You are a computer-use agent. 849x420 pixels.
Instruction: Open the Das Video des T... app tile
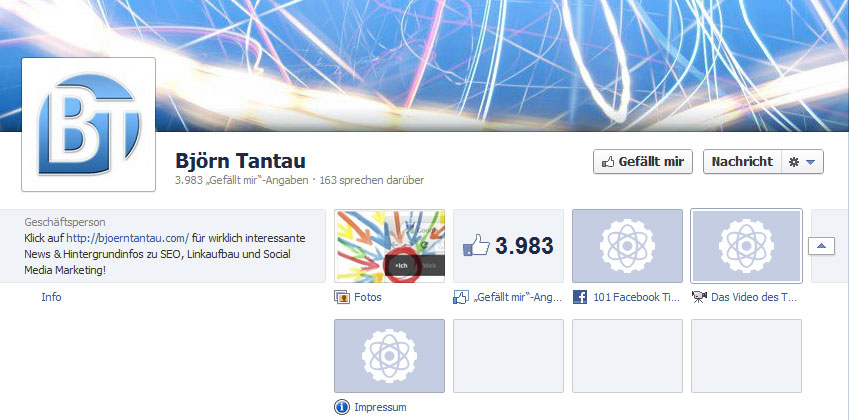(746, 246)
